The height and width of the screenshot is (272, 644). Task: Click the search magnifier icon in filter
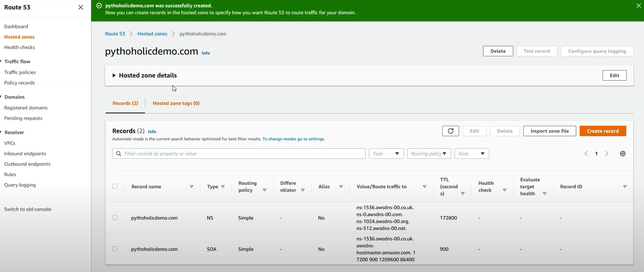pyautogui.click(x=119, y=154)
